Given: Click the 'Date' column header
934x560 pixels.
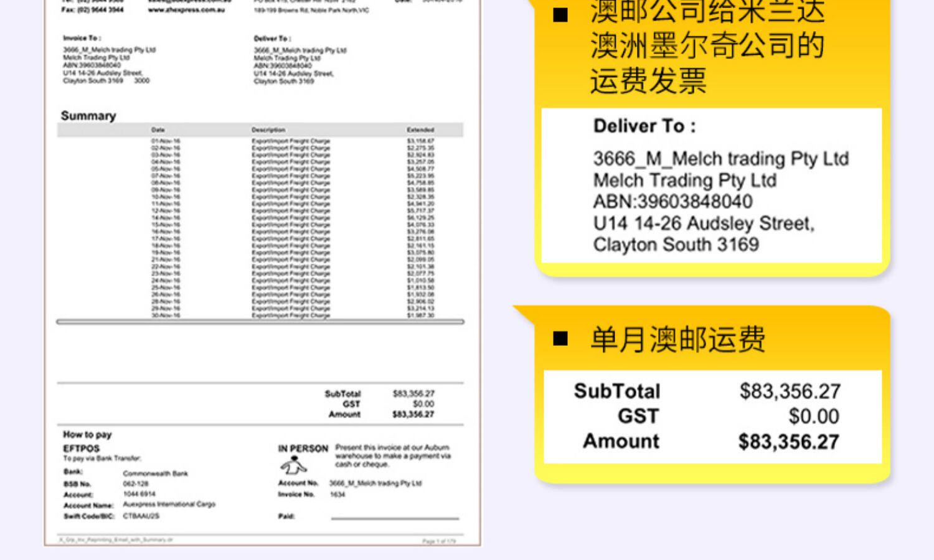Looking at the screenshot, I should [158, 130].
